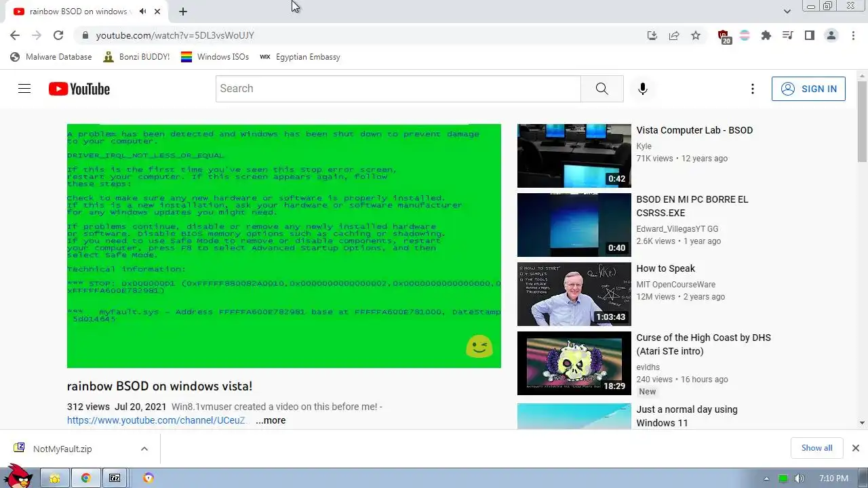The height and width of the screenshot is (488, 868).
Task: Click channel name evldhs
Action: [x=648, y=367]
